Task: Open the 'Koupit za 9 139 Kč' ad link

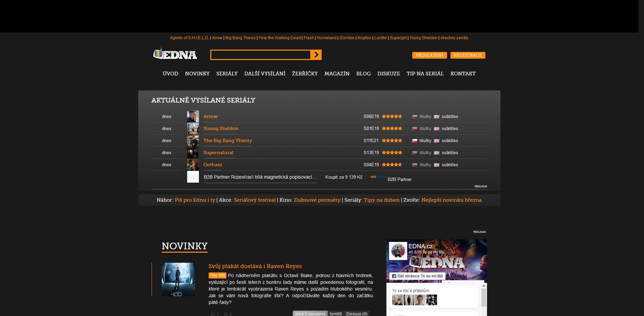Action: click(x=344, y=177)
